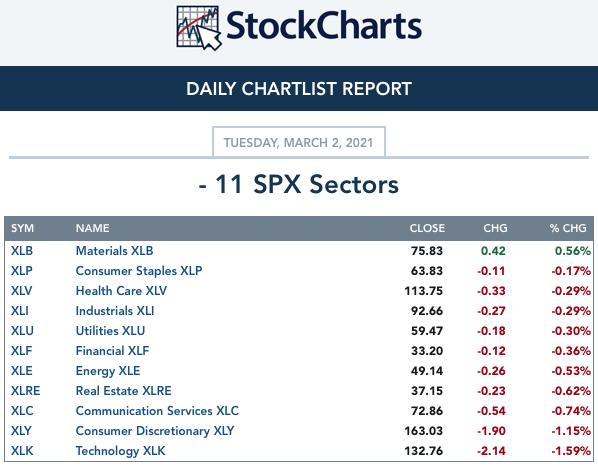Open the Materials XLB chart link
Image resolution: width=598 pixels, height=466 pixels.
114,251
